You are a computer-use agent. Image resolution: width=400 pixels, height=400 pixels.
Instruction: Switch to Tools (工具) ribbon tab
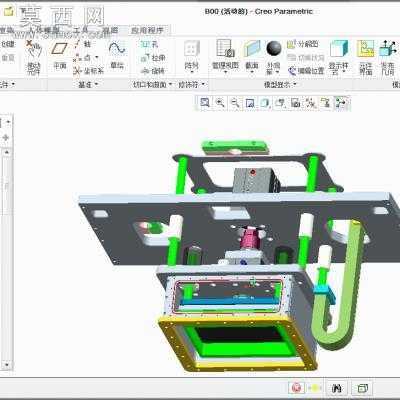click(80, 31)
